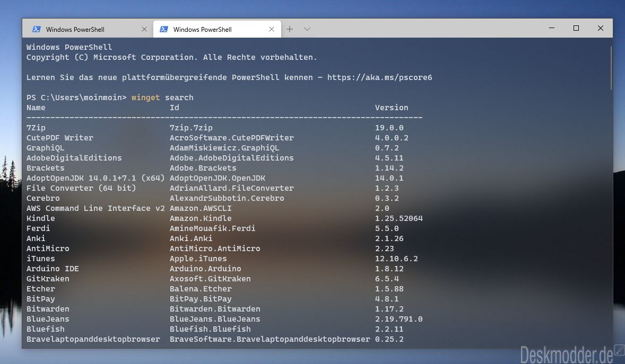Screen dimensions: 625x364
Task: Click the 'winget' command text
Action: (x=145, y=97)
